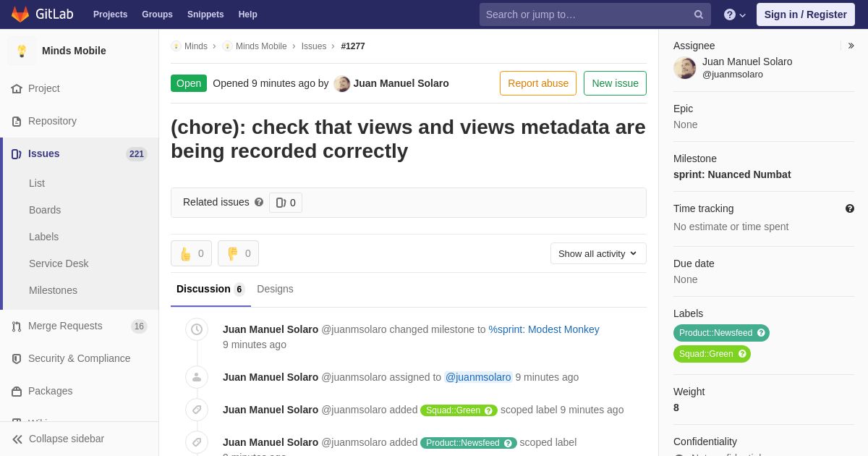Open Milestones in the Issues submenu
Viewport: 868px width, 456px height.
53,290
